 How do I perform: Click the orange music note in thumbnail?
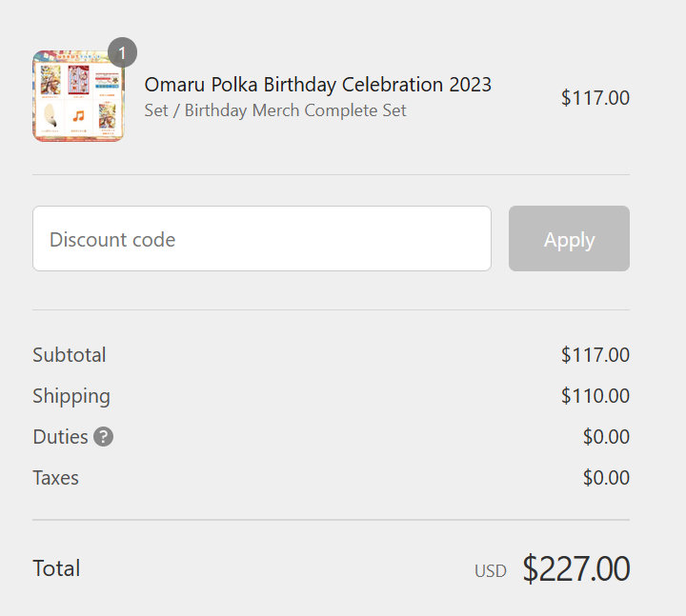pyautogui.click(x=79, y=116)
